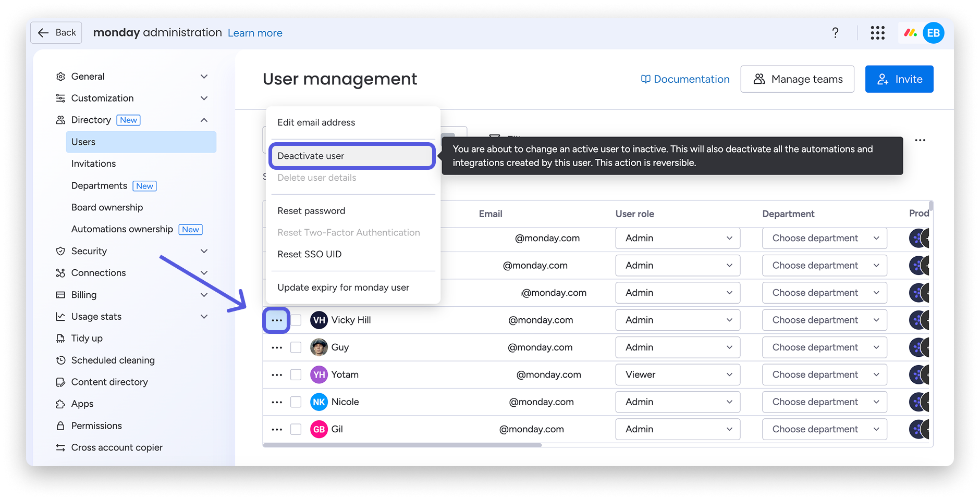Open the apps grid switcher icon
This screenshot has height=500, width=980.
coord(878,33)
